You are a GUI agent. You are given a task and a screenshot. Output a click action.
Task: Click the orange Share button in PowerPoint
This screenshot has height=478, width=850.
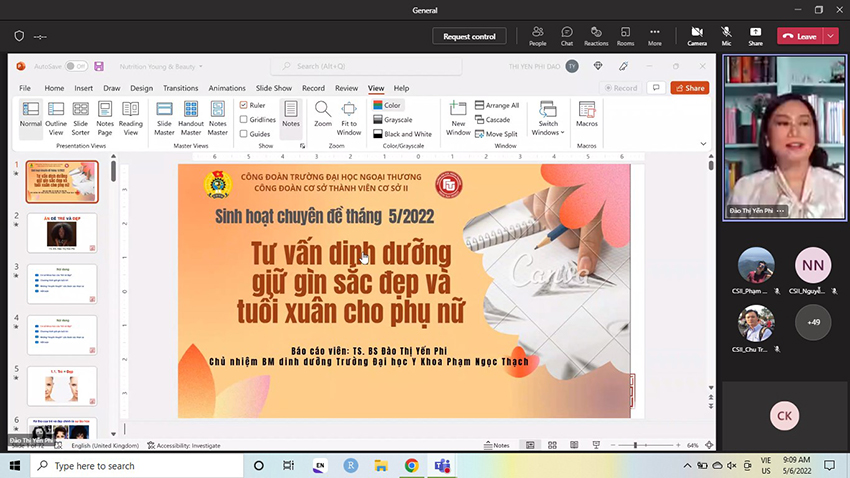pos(690,88)
